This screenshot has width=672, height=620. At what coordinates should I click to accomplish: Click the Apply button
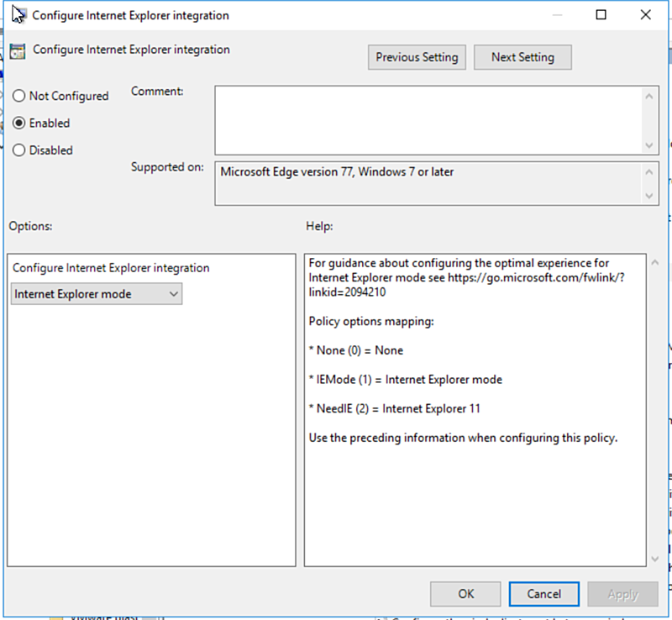[623, 594]
